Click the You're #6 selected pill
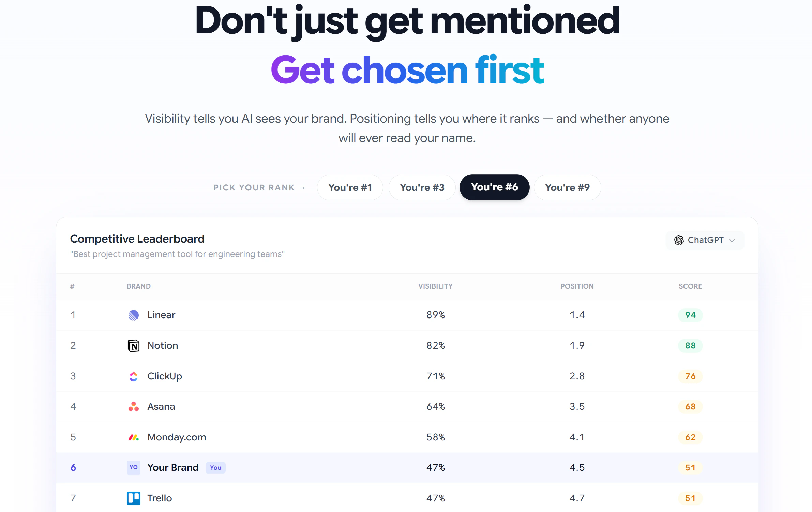This screenshot has height=512, width=812. tap(494, 187)
